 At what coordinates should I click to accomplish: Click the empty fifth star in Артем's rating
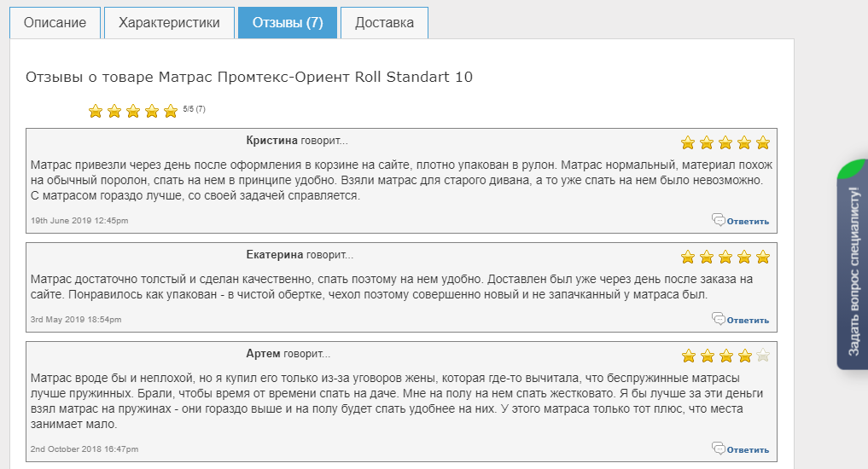click(x=763, y=356)
